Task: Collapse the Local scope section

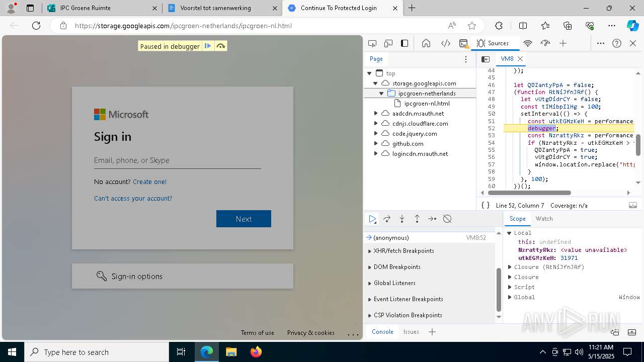Action: pos(509,233)
